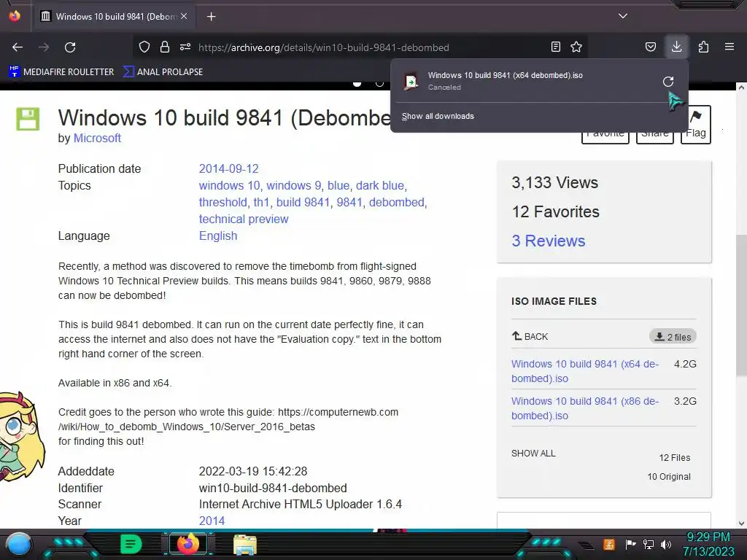This screenshot has width=747, height=560.
Task: Open the Firefox hamburger menu
Action: point(729,47)
